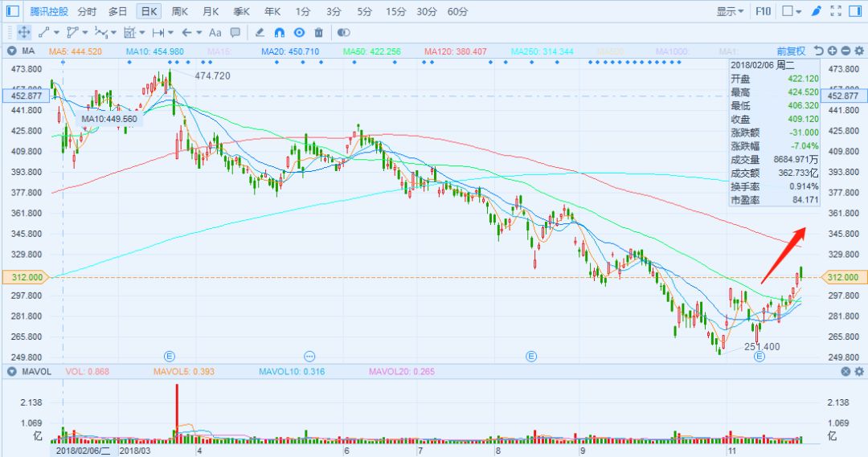868x457 pixels.
Task: Enter fullscreen chart mode
Action: click(x=836, y=11)
